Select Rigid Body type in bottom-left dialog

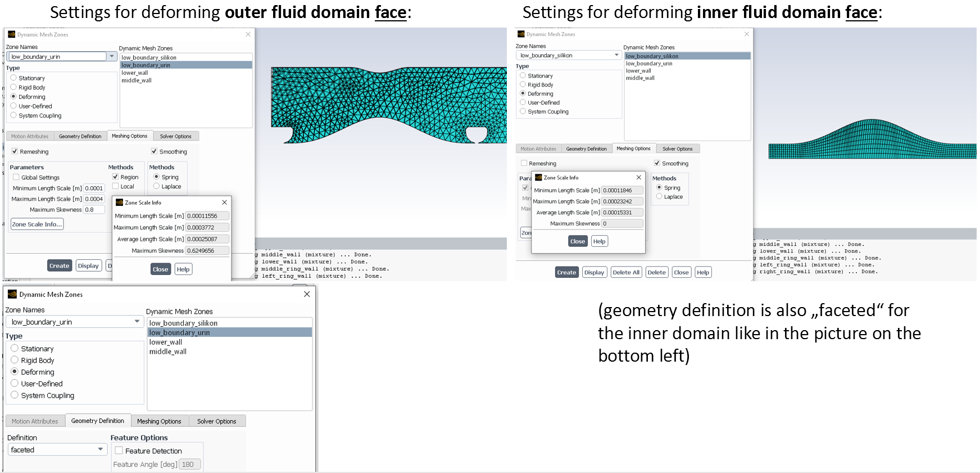pos(15,360)
